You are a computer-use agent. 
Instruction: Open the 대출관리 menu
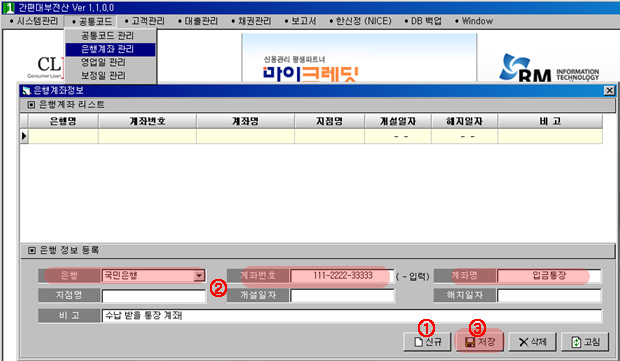click(x=198, y=21)
